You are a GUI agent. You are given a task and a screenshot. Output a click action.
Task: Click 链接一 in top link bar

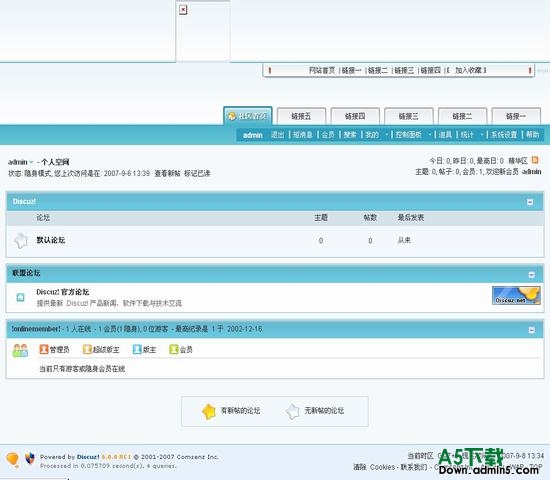pos(351,70)
